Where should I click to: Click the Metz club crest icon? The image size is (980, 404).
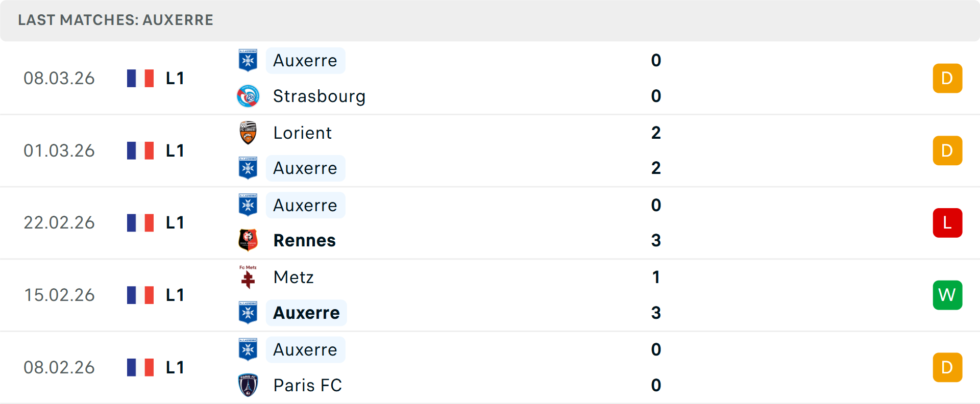point(248,277)
